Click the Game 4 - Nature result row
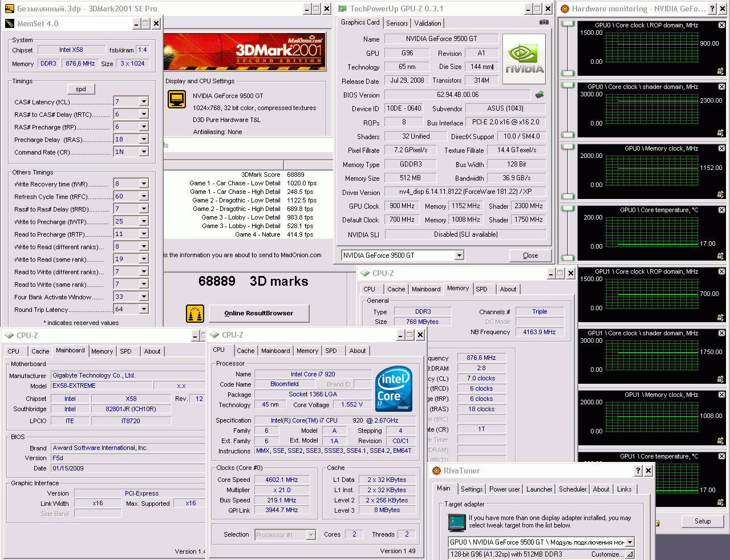 point(274,234)
